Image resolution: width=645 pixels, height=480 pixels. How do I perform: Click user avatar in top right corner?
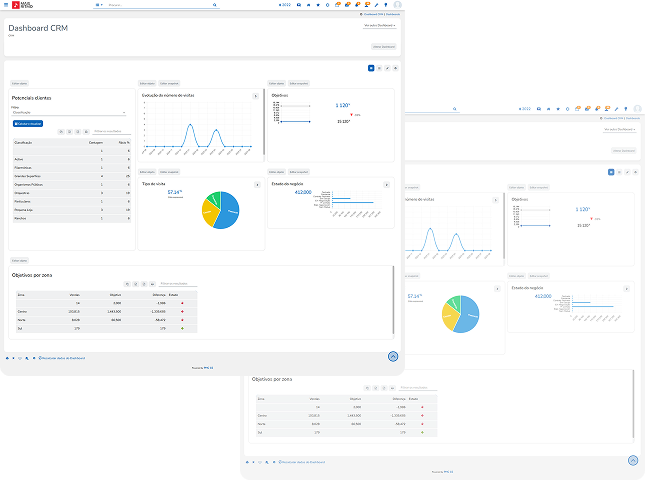[x=396, y=5]
